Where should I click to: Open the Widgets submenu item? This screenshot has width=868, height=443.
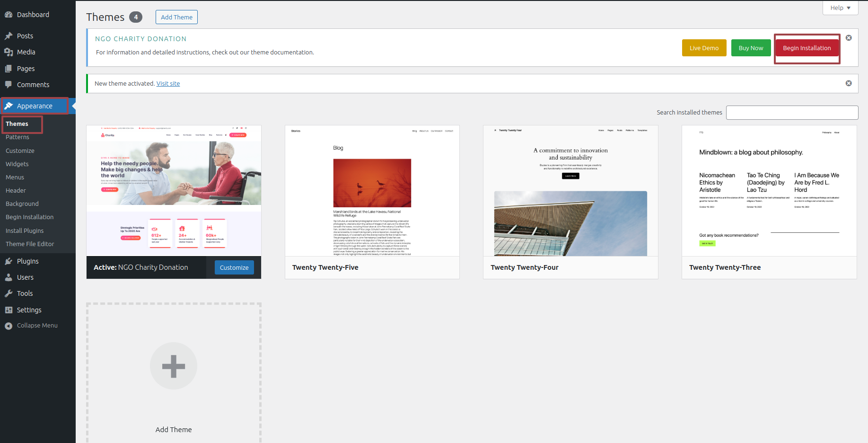[17, 164]
